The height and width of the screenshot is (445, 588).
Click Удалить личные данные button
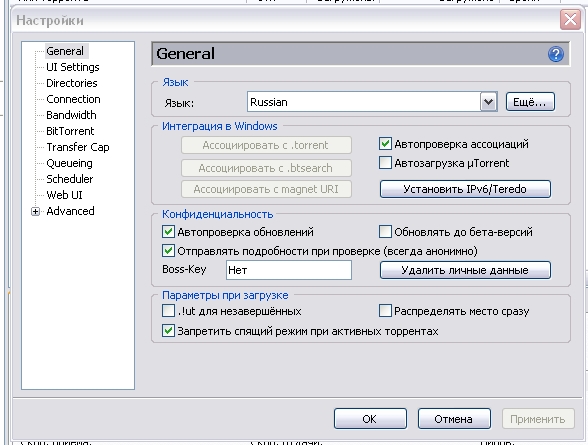(465, 270)
